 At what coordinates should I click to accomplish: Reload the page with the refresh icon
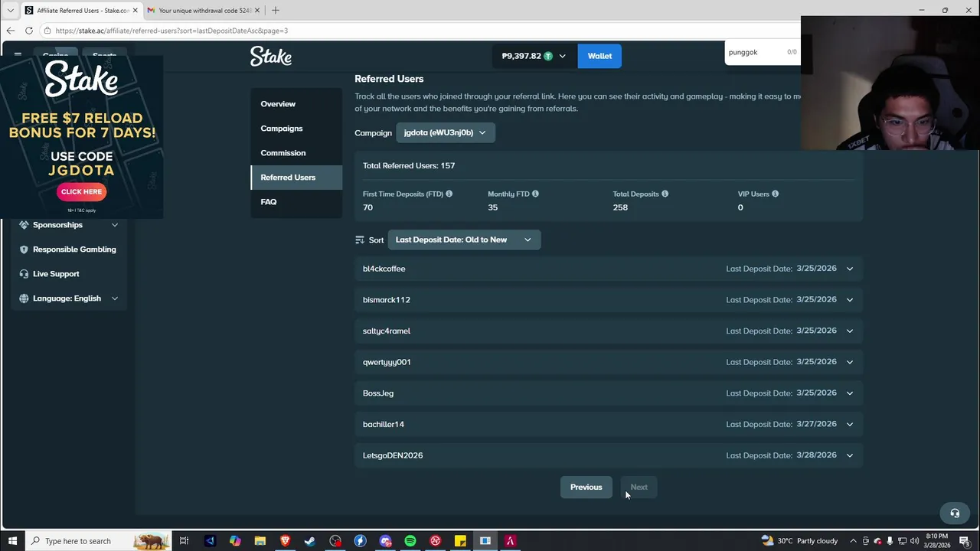pos(29,31)
